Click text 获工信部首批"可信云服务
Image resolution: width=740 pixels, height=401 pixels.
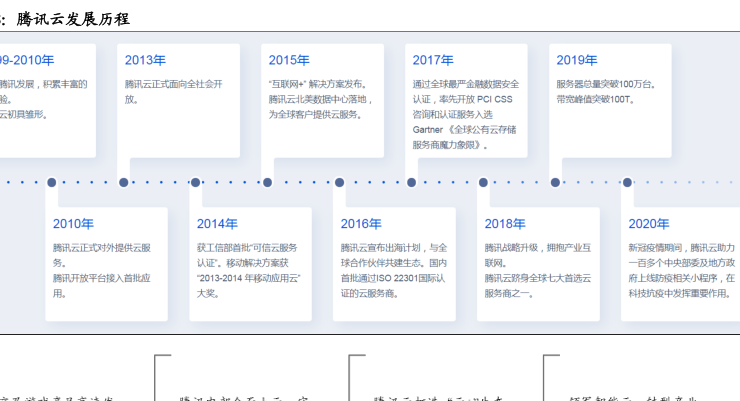(247, 248)
